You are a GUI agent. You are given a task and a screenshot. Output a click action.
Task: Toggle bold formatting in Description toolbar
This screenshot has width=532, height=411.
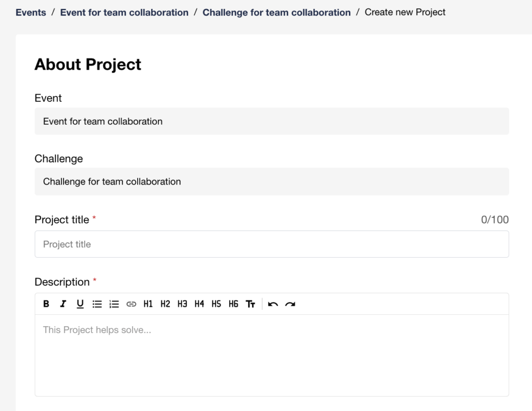(46, 304)
